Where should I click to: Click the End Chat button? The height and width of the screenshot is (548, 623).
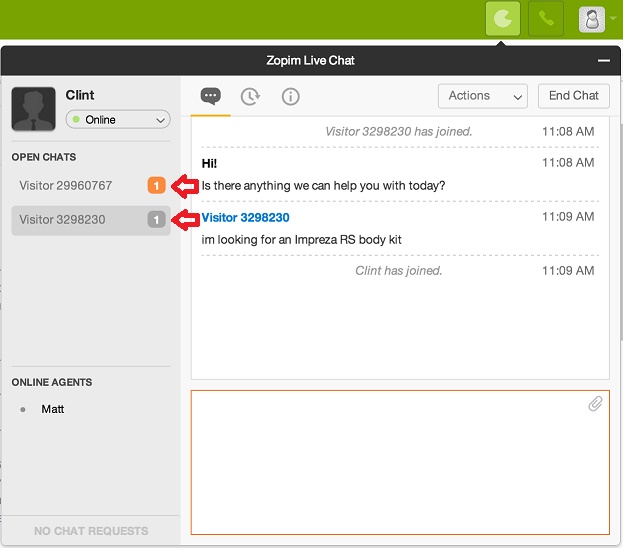pyautogui.click(x=573, y=96)
